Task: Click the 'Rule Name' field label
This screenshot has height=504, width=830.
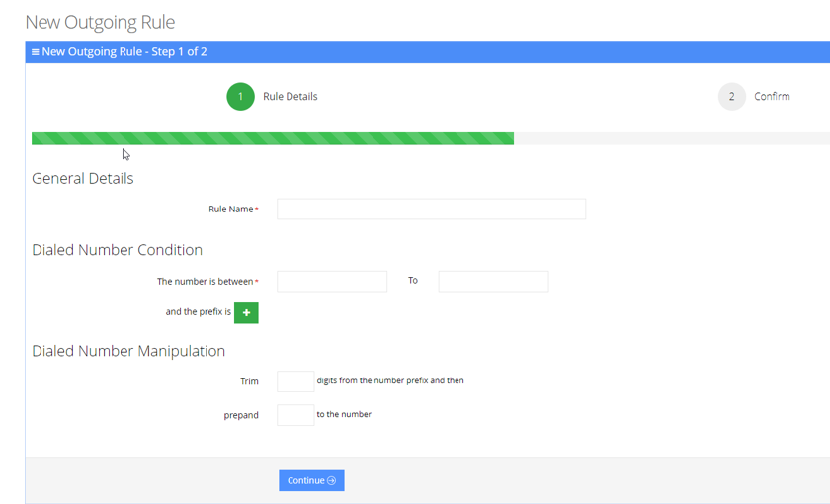Action: click(230, 210)
